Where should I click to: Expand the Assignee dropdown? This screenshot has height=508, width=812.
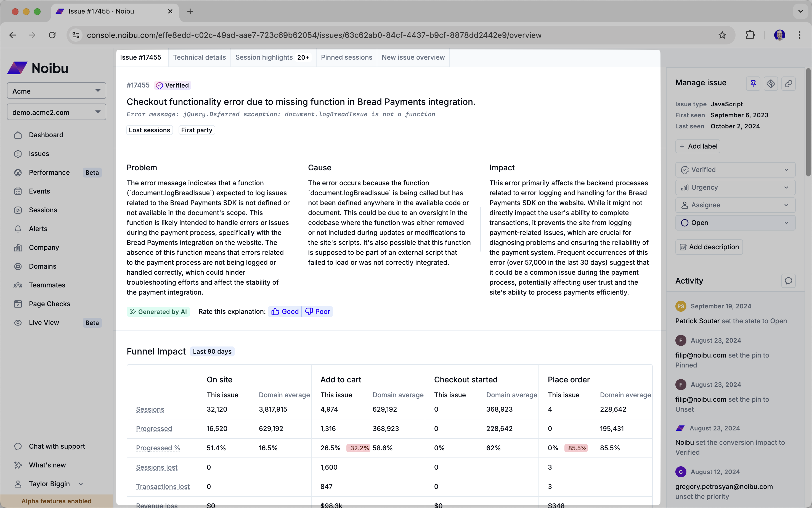coord(735,205)
